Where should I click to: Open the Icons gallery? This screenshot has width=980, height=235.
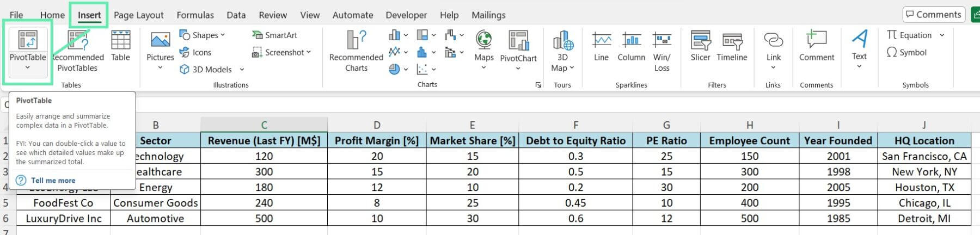[195, 52]
